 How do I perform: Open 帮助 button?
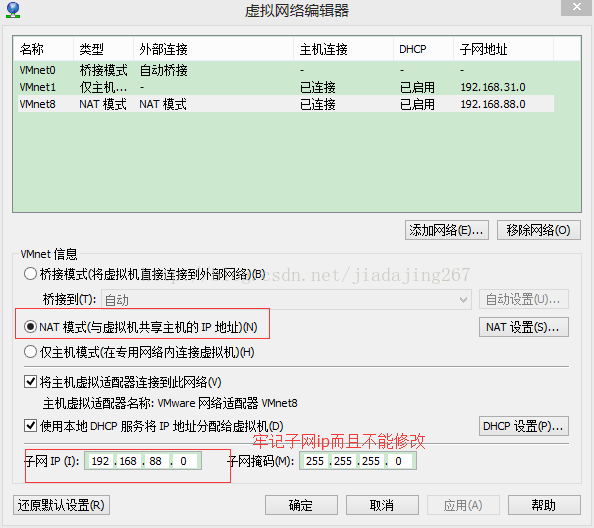pyautogui.click(x=544, y=505)
